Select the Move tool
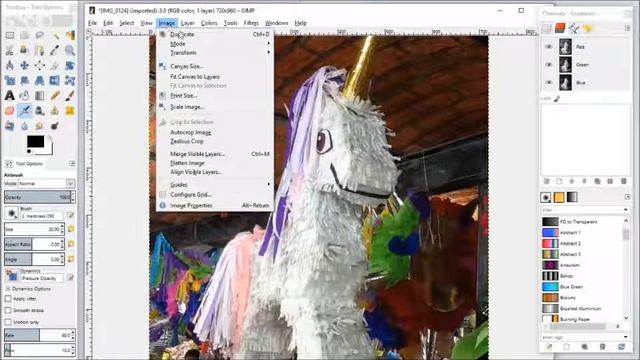640x360 pixels. (x=24, y=65)
